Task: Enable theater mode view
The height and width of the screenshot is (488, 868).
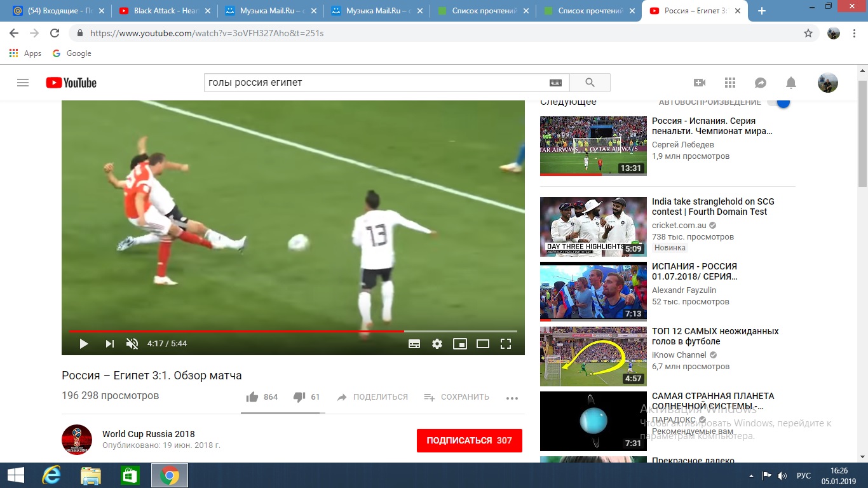Action: click(x=483, y=344)
